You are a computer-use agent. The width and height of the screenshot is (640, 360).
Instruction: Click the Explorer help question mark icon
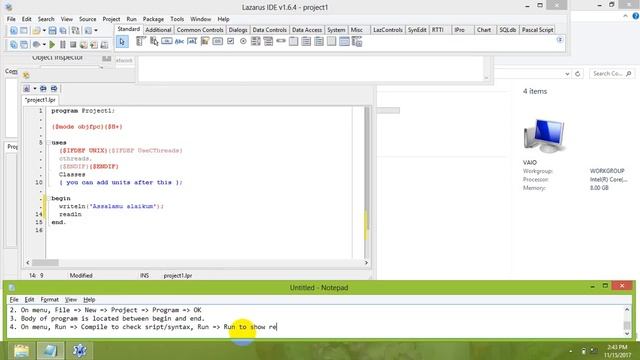point(636,16)
